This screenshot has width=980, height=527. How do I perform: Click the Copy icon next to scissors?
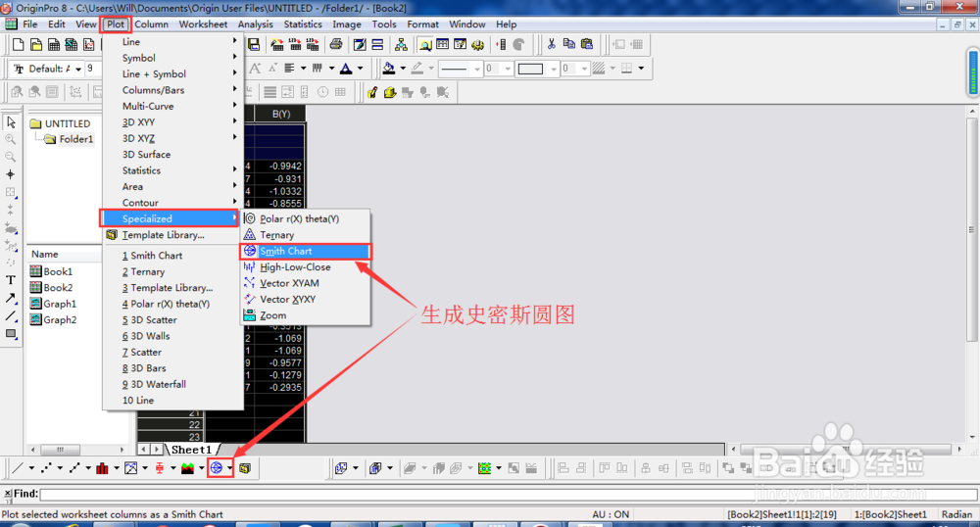point(568,44)
